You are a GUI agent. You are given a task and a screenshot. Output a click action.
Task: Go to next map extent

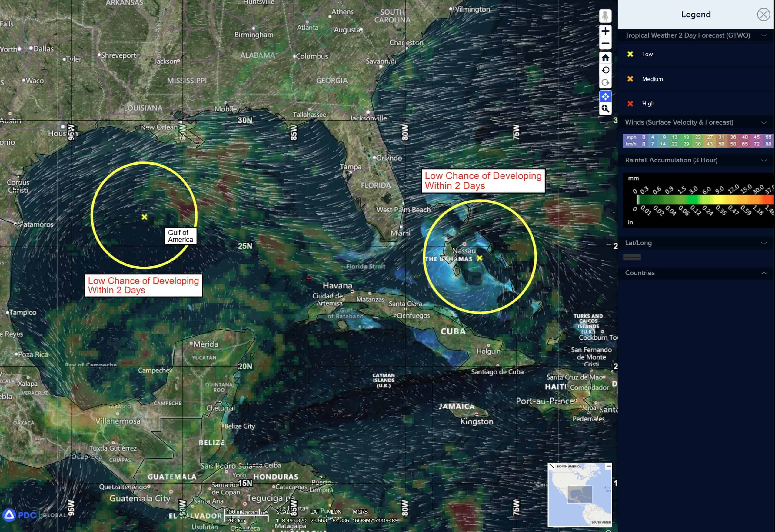point(605,82)
